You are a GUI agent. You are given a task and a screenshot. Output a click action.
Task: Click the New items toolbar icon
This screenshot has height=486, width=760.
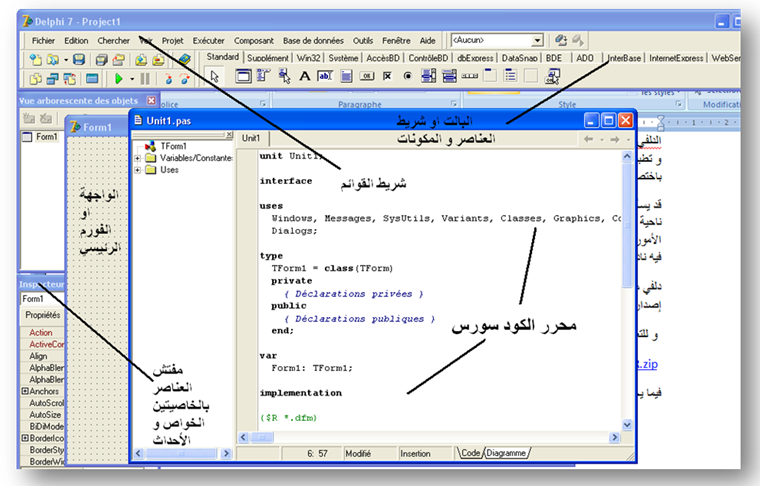35,60
